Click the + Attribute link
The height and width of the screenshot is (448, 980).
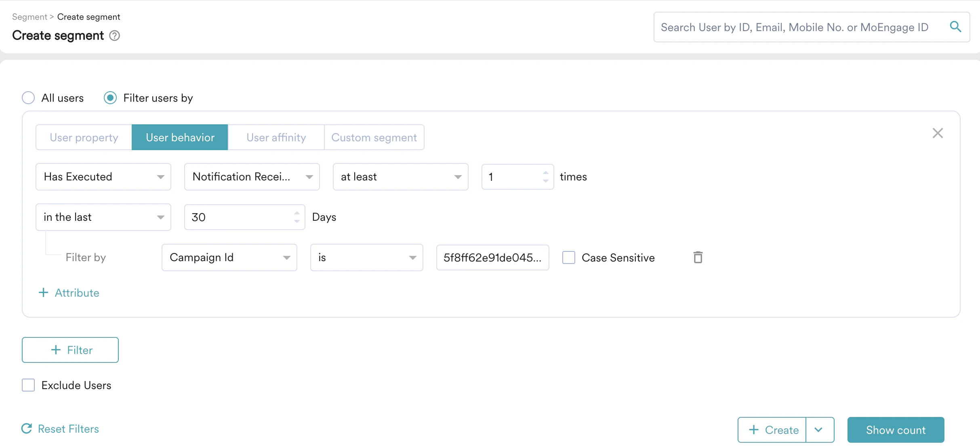coord(69,293)
